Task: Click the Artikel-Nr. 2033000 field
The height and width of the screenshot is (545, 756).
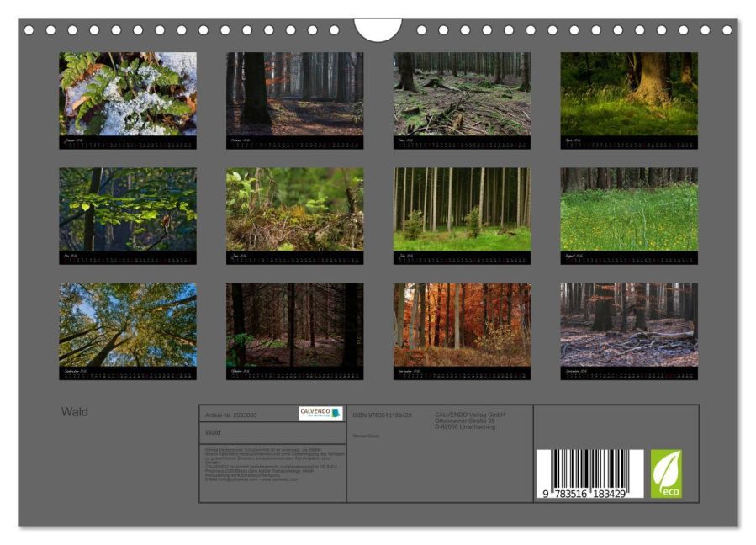Action: 231,415
